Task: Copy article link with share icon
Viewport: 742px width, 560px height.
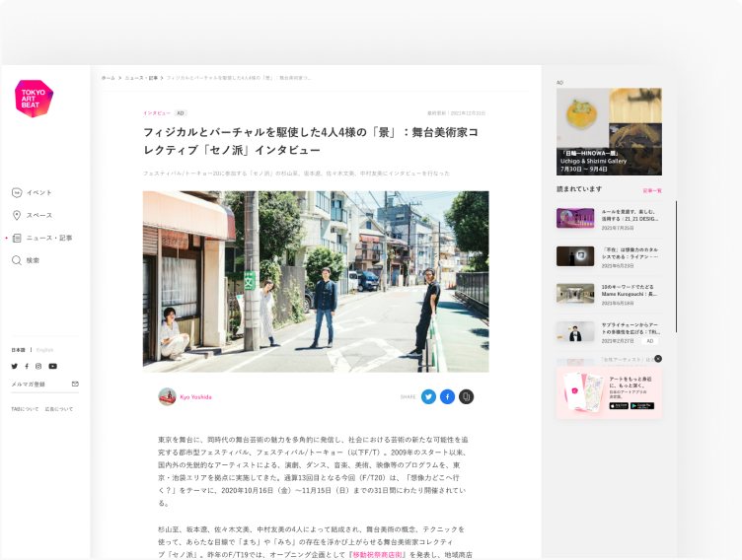Action: point(466,396)
